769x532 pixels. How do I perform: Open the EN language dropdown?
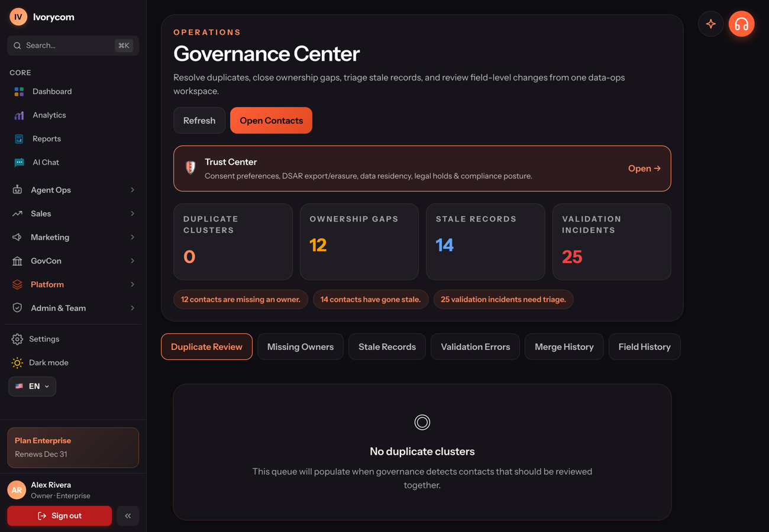(33, 387)
